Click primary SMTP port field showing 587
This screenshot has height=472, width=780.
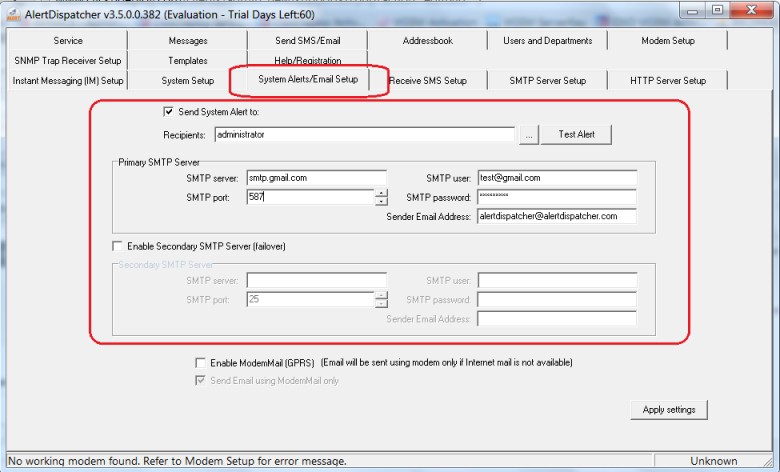pos(310,197)
